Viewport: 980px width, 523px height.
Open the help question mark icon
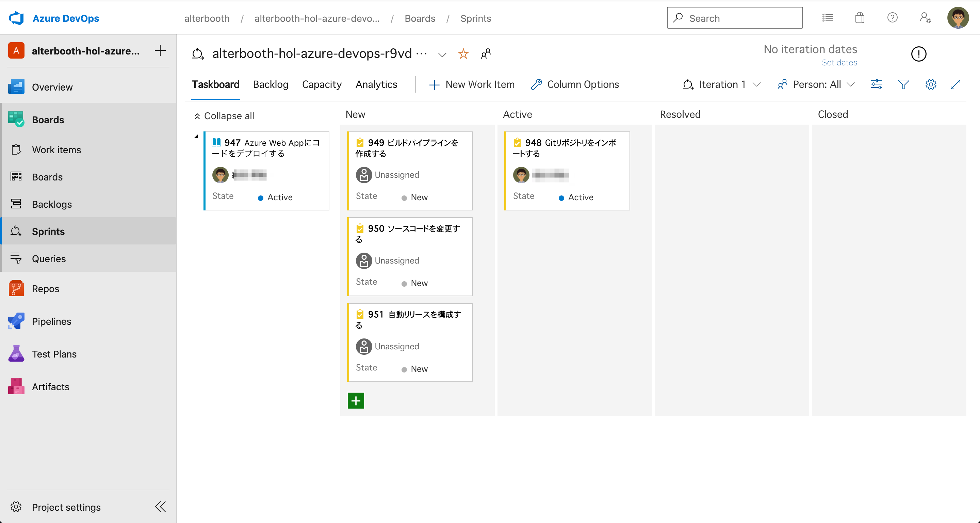coord(892,18)
